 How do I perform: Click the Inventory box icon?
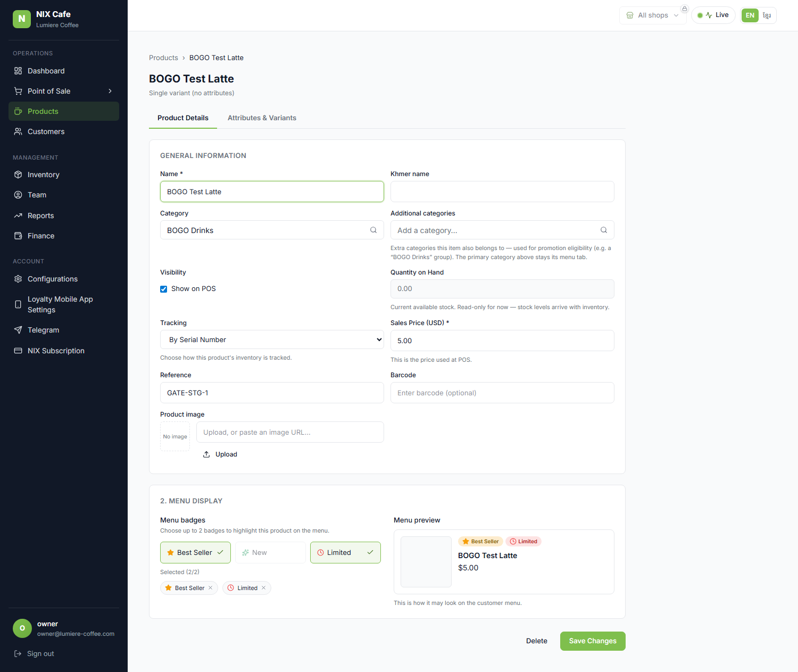(x=18, y=175)
